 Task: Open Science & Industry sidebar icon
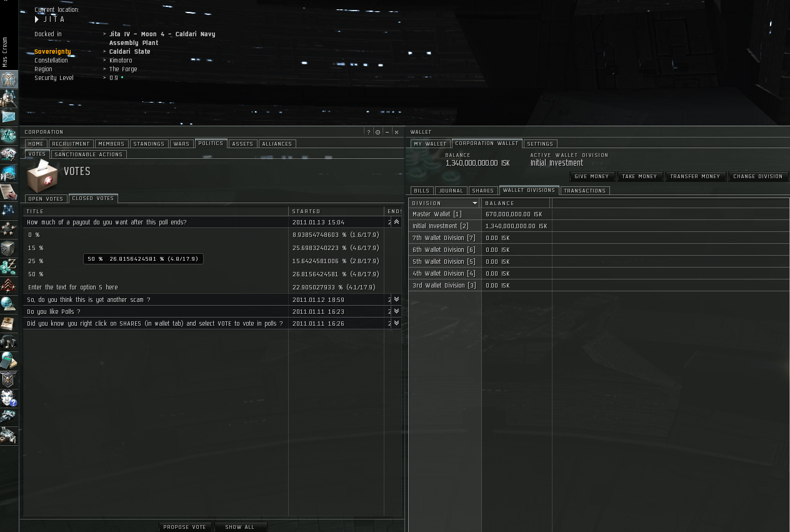coord(9,173)
